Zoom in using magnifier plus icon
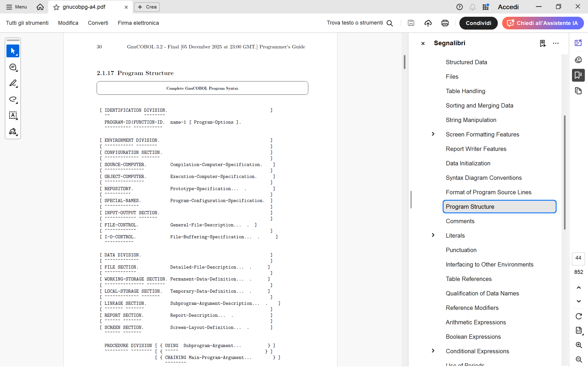588x367 pixels. (579, 345)
